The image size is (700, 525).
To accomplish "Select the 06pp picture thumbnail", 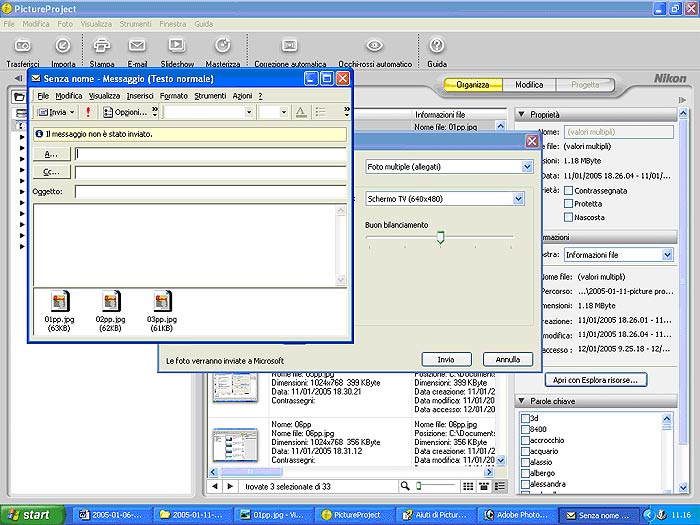I will tap(235, 443).
